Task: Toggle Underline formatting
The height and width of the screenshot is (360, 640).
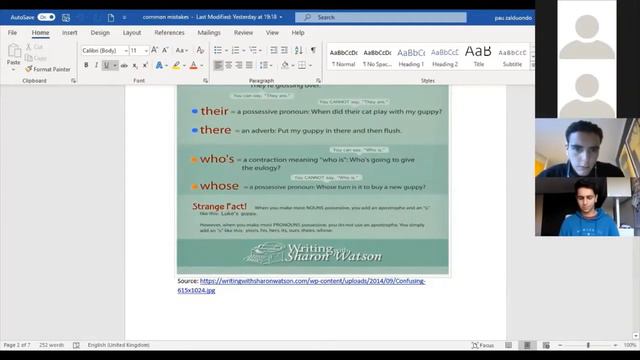Action: click(x=106, y=65)
